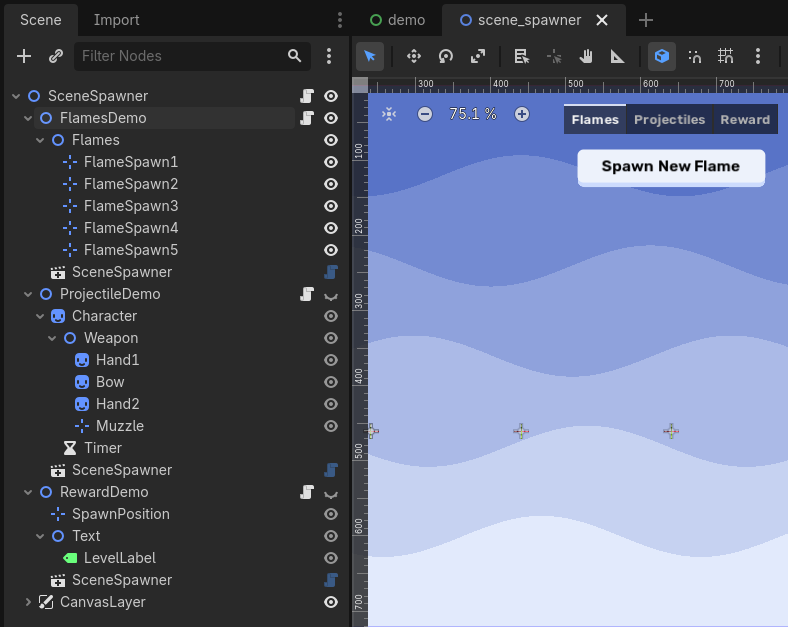This screenshot has width=788, height=627.
Task: Click the Instantiate Child Scene link icon
Action: click(x=56, y=56)
